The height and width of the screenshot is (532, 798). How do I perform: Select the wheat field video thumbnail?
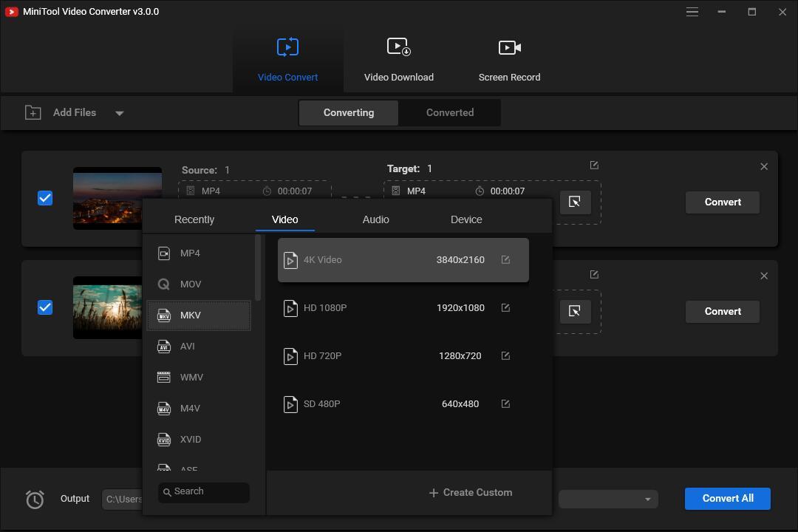pyautogui.click(x=107, y=307)
